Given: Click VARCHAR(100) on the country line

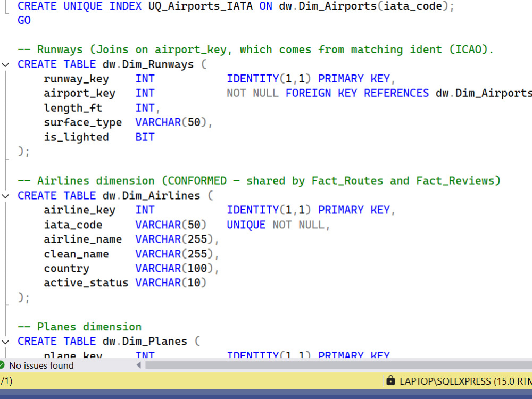Looking at the screenshot, I should point(174,269).
